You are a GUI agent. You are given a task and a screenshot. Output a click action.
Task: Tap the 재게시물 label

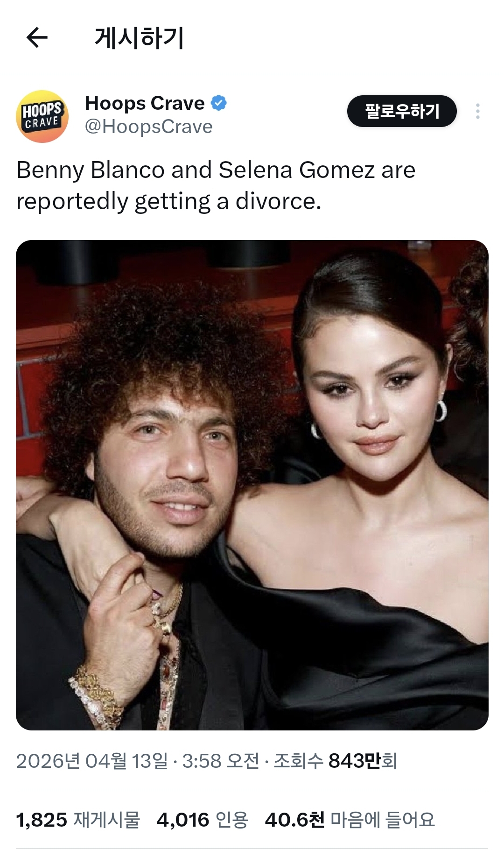(x=107, y=820)
